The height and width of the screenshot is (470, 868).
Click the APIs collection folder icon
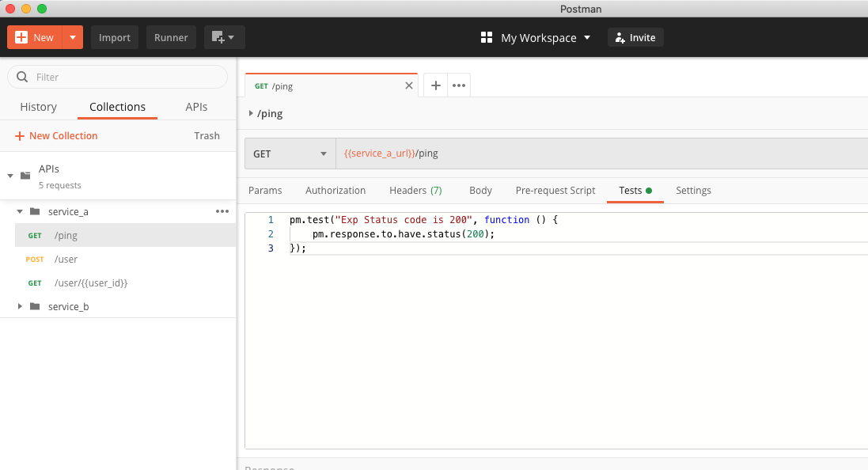click(25, 175)
